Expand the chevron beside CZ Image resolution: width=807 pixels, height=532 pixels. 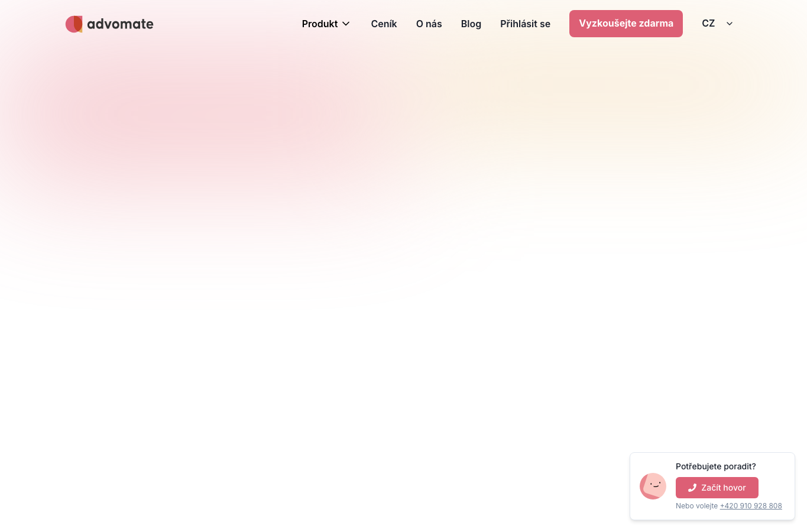(730, 24)
